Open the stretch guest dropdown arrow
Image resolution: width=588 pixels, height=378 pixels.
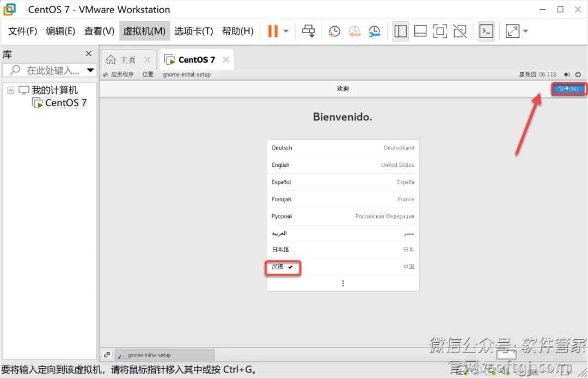click(525, 31)
